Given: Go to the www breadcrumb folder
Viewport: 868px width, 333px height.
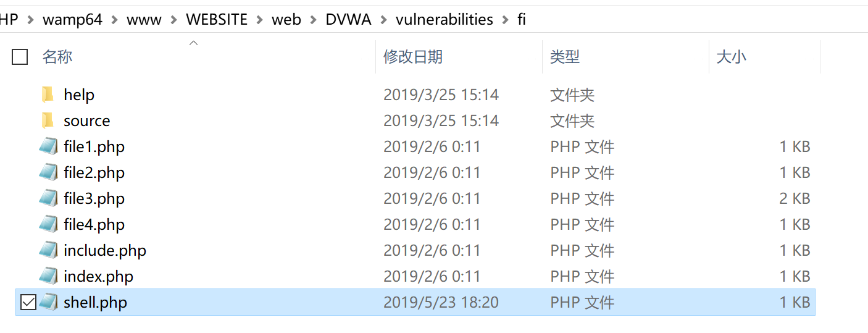Looking at the screenshot, I should pos(144,20).
